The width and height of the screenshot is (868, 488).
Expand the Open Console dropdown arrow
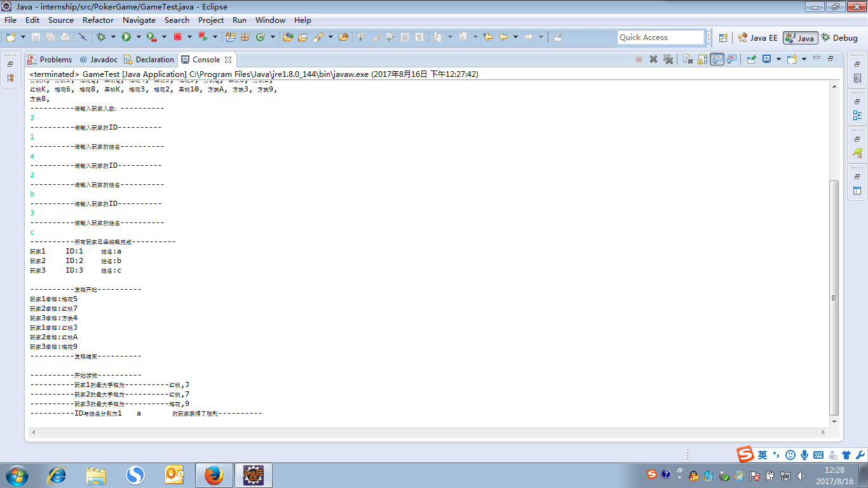pyautogui.click(x=804, y=59)
